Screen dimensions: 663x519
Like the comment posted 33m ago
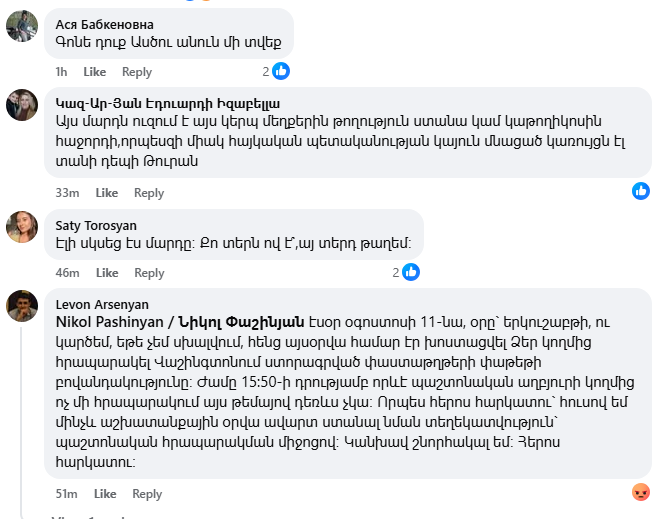106,193
